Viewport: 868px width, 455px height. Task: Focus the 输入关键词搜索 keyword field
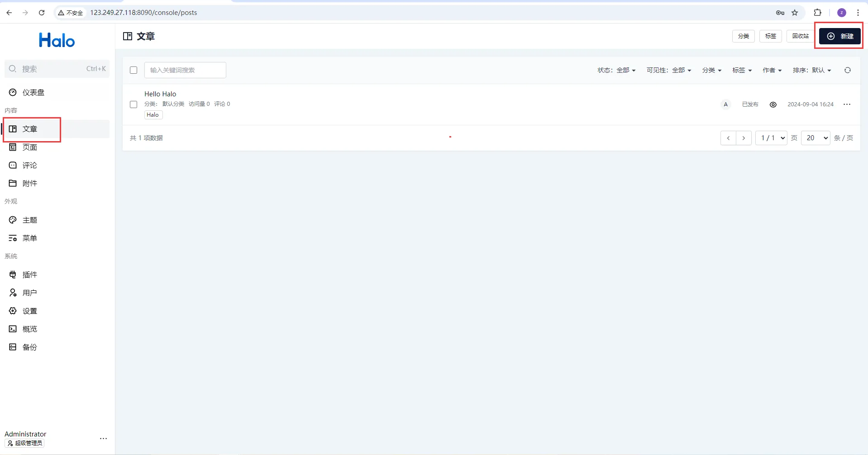tap(185, 70)
